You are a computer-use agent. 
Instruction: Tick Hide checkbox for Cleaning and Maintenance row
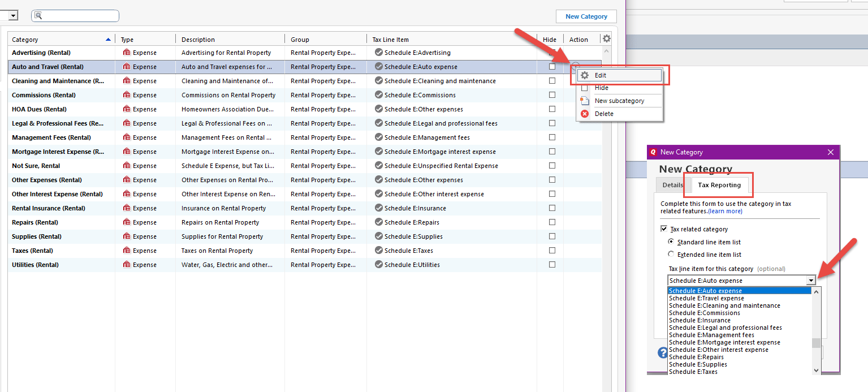[552, 80]
